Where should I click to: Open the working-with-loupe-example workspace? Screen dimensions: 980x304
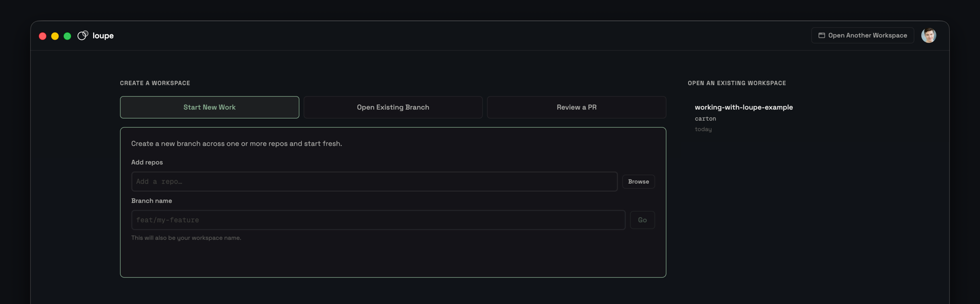click(x=743, y=107)
